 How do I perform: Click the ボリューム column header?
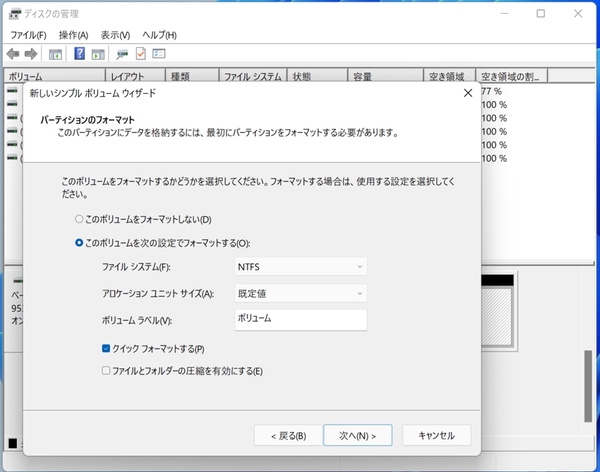click(x=54, y=76)
